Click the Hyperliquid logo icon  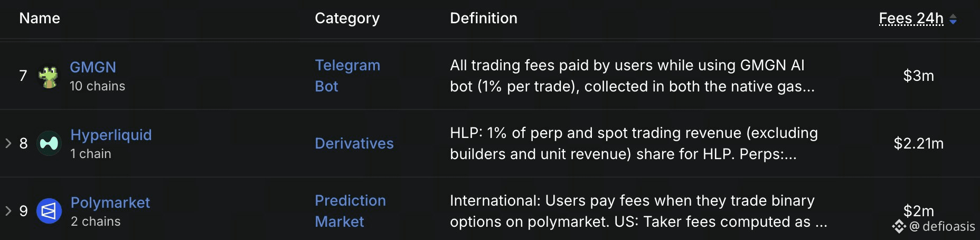(x=49, y=143)
